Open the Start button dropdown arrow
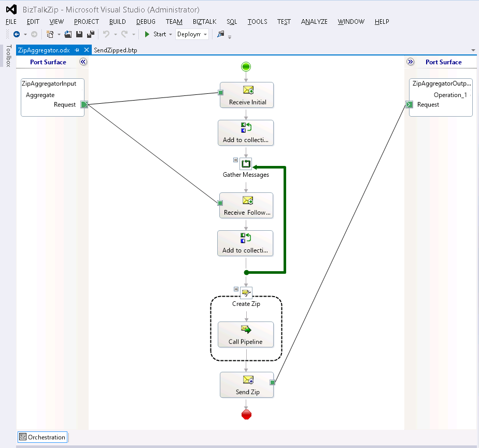This screenshot has height=448, width=479. (171, 35)
